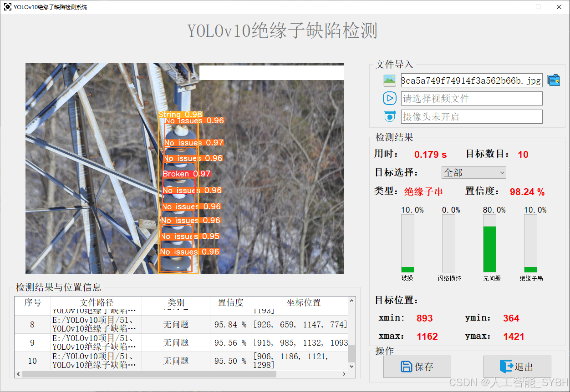
Task: Click the exit door icon
Action: coord(506,367)
